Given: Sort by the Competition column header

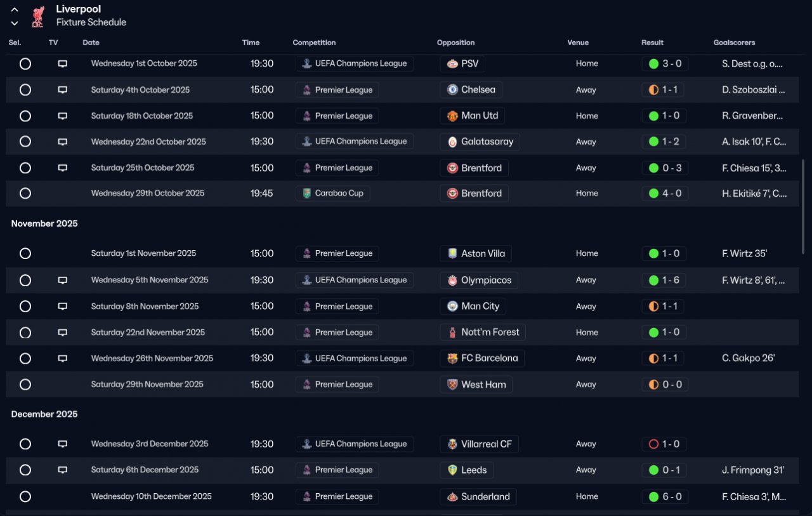Looking at the screenshot, I should [314, 43].
